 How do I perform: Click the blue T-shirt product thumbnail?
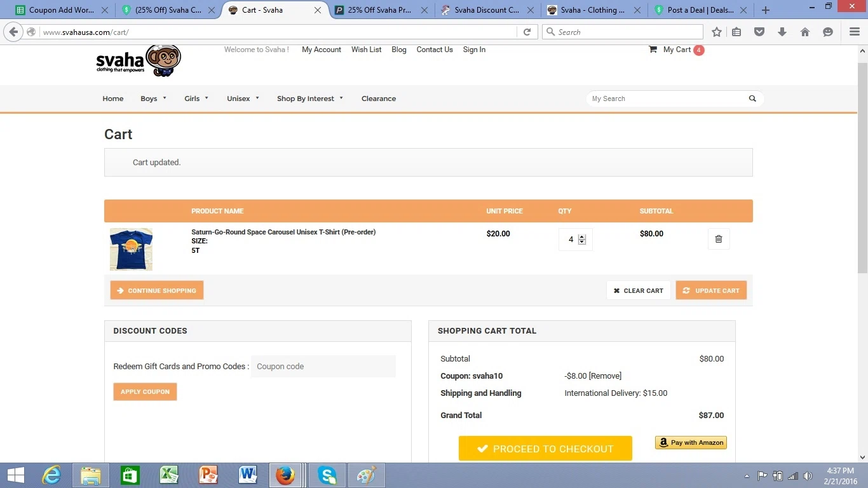(x=131, y=249)
